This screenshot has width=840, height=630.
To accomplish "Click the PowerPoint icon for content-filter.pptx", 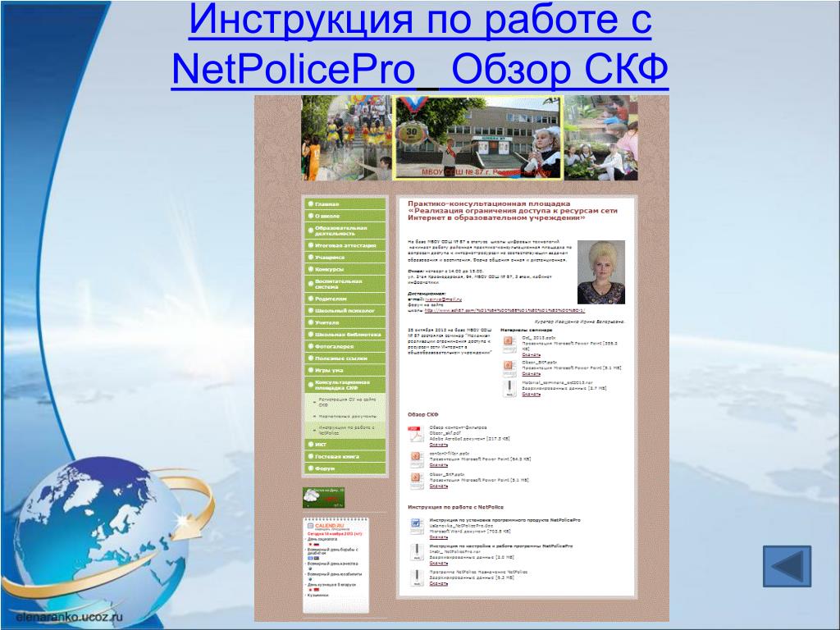I will [x=417, y=459].
